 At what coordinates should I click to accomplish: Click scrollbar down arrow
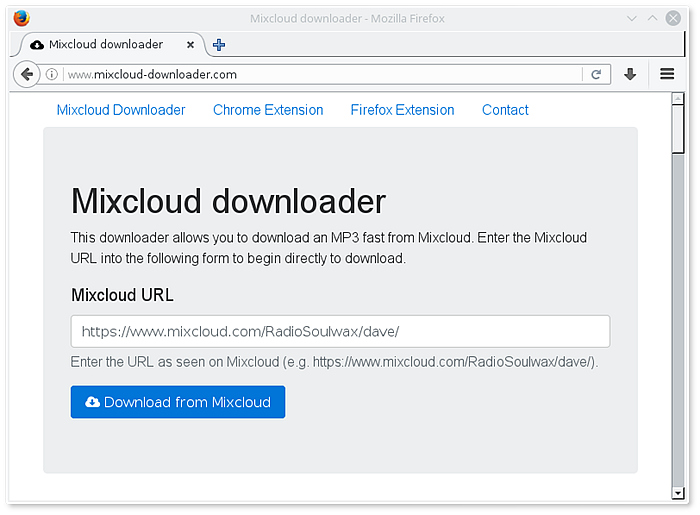point(678,493)
